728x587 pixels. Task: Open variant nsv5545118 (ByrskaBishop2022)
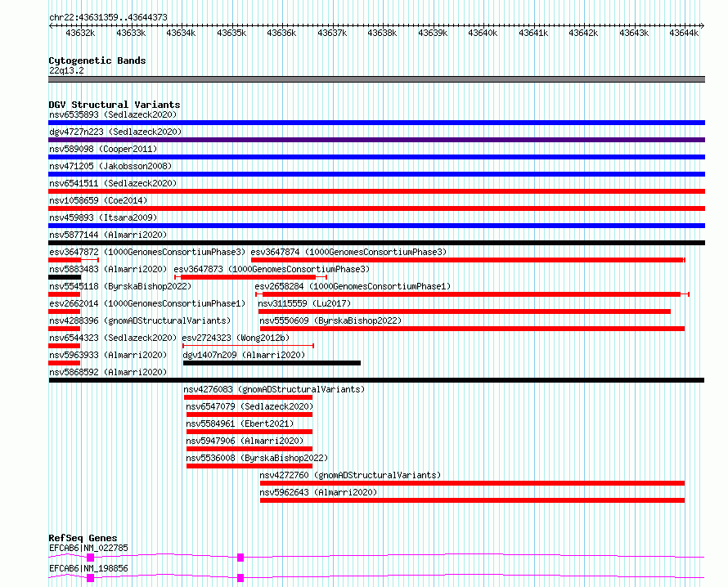pos(120,286)
